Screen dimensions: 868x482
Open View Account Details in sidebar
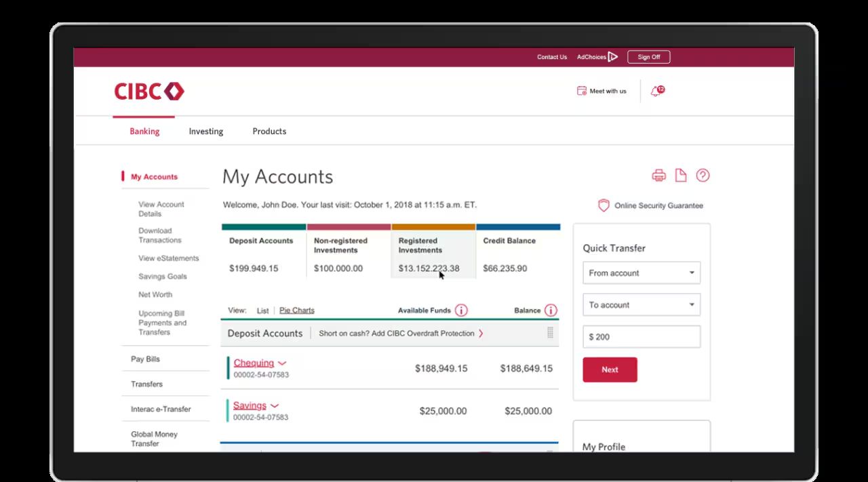pyautogui.click(x=161, y=209)
